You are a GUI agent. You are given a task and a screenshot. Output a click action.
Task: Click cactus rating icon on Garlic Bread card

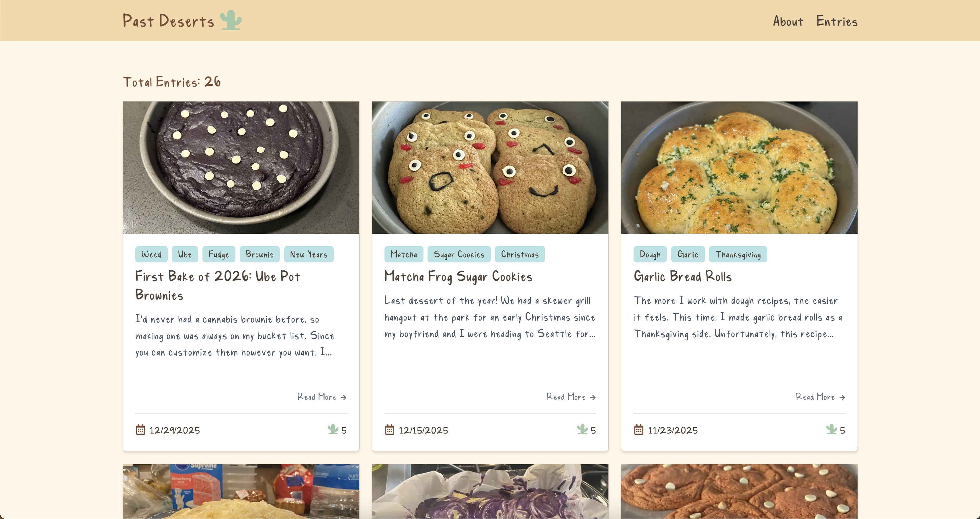click(831, 429)
